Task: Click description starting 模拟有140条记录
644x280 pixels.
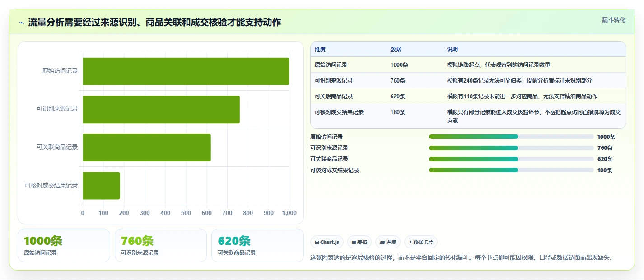Action: pos(523,96)
